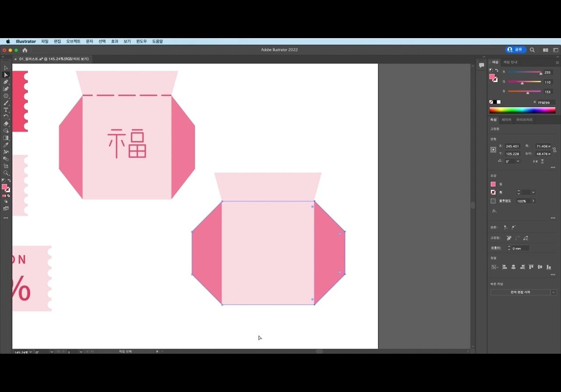
Task: Select the Selection tool (hollow arrow)
Action: click(x=6, y=68)
